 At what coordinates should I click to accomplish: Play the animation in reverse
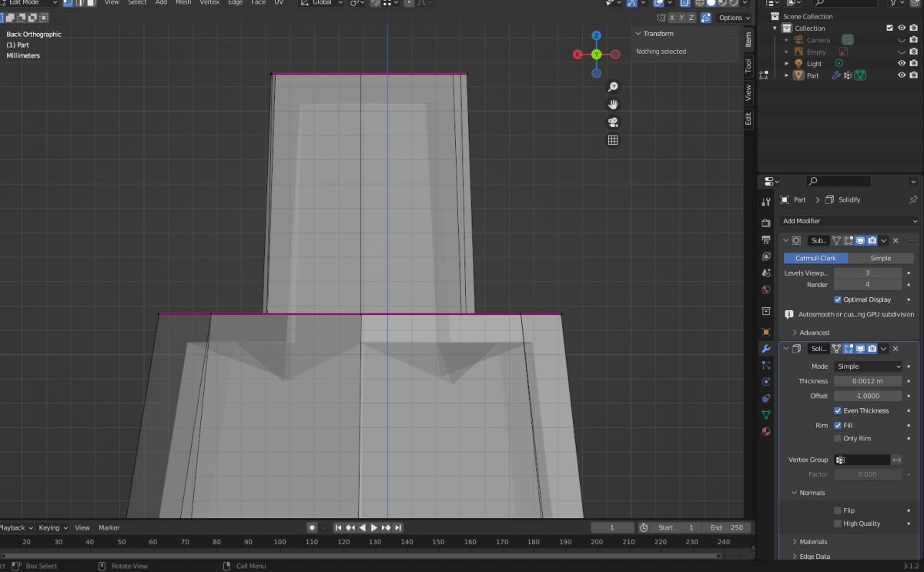click(362, 527)
